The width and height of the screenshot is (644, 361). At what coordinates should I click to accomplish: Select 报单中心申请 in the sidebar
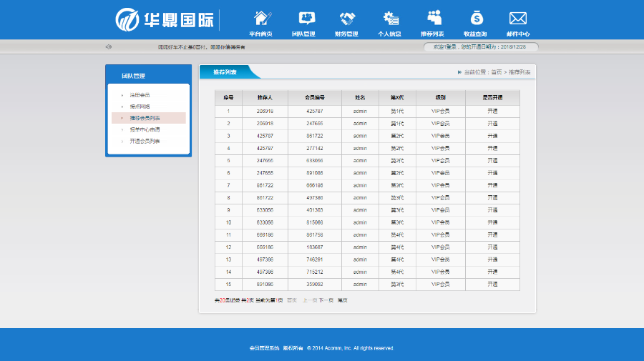[x=145, y=129]
